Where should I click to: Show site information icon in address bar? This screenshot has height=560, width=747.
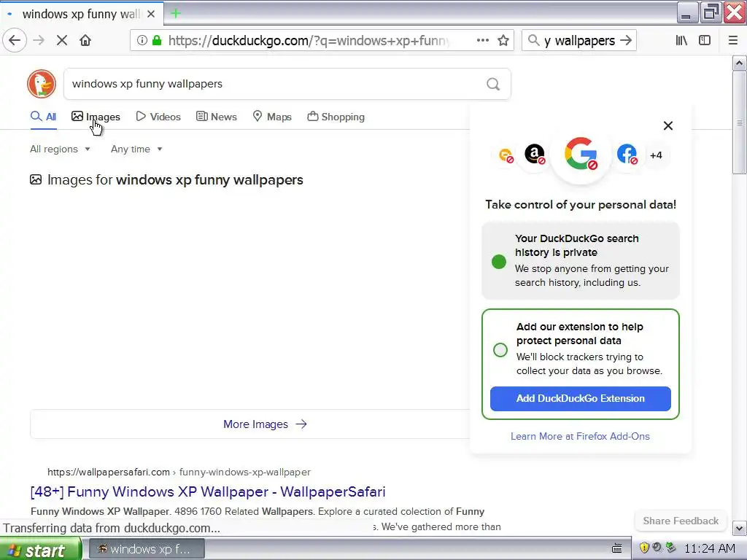142,41
